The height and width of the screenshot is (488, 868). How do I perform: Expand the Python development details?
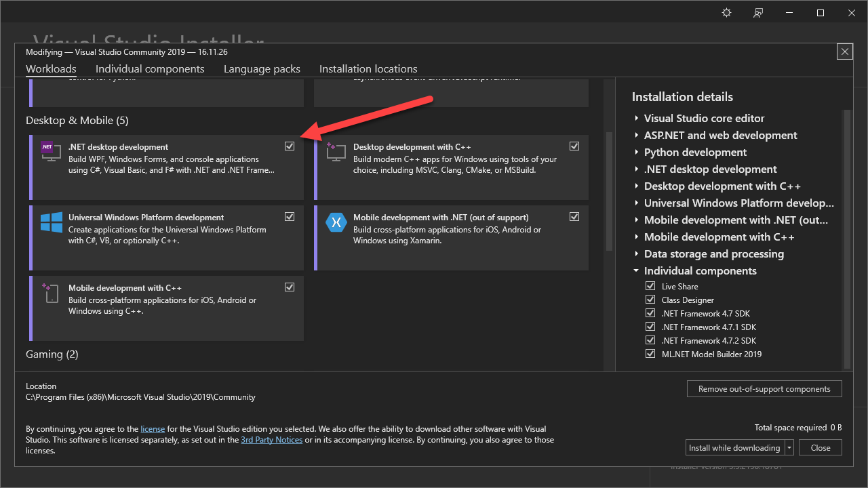click(x=637, y=152)
